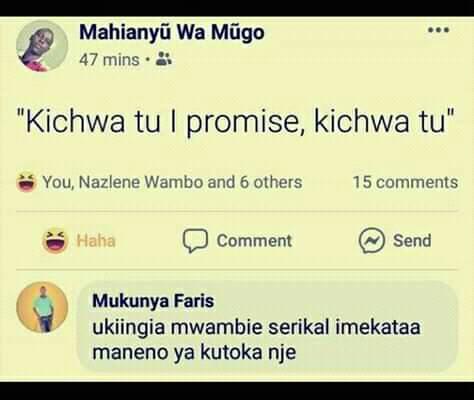The height and width of the screenshot is (400, 474).
Task: Expand the 15 comments list
Action: (405, 182)
